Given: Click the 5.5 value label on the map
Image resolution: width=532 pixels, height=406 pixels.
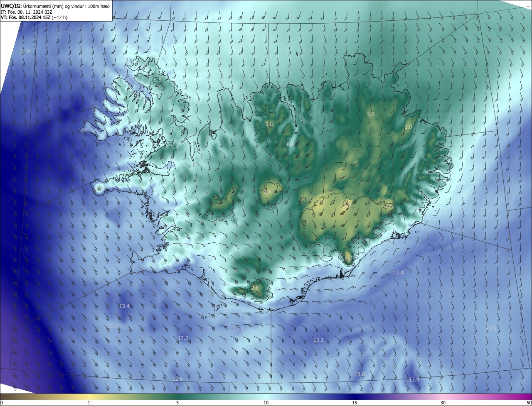Looking at the screenshot, I should [157, 80].
